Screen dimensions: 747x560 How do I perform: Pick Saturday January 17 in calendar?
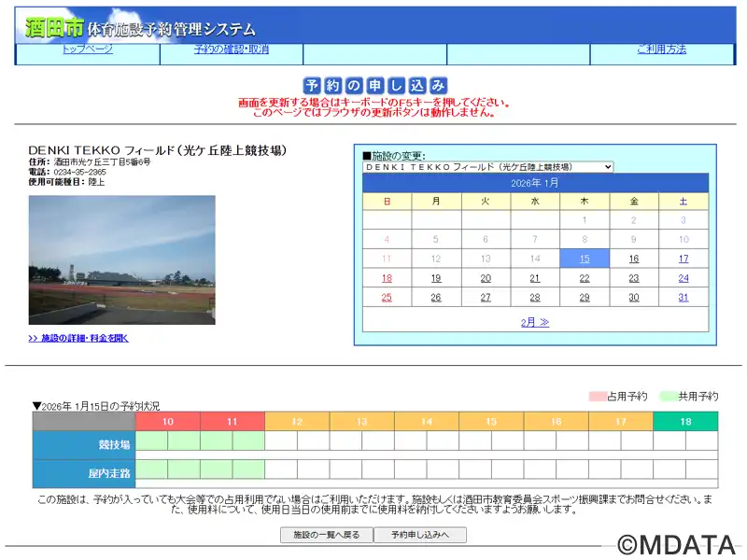click(684, 259)
